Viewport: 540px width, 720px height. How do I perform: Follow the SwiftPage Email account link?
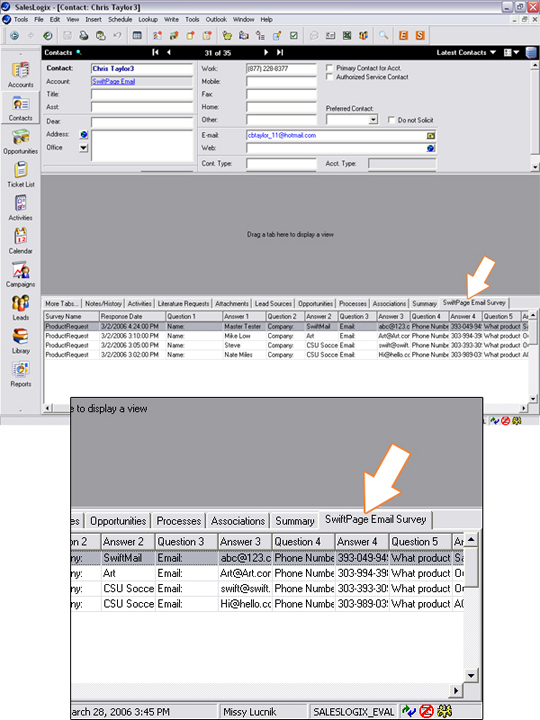coord(113,81)
